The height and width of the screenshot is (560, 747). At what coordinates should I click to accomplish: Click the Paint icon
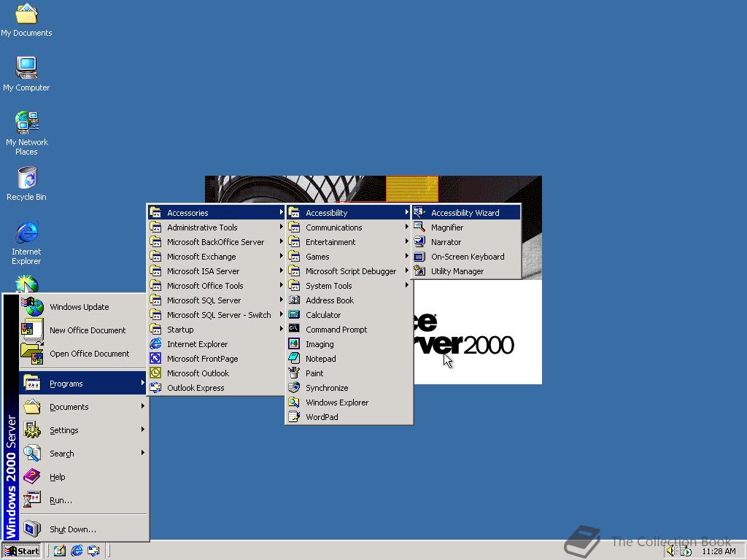click(x=294, y=373)
